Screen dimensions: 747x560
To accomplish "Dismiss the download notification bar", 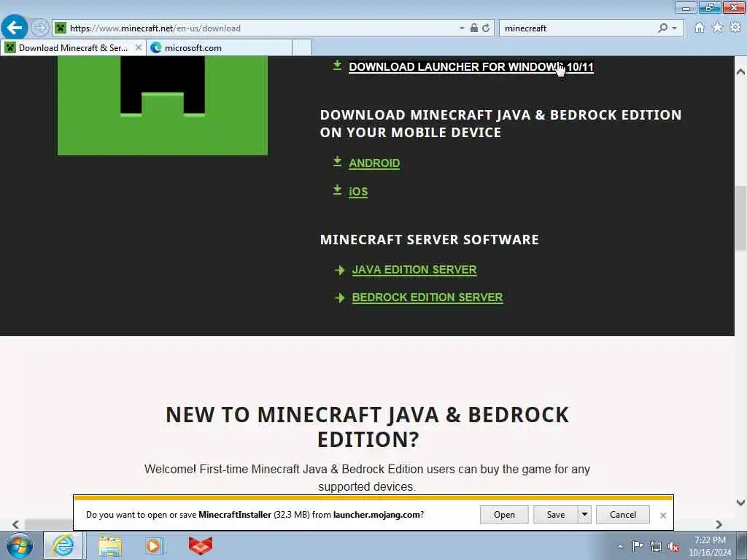I will (x=662, y=516).
